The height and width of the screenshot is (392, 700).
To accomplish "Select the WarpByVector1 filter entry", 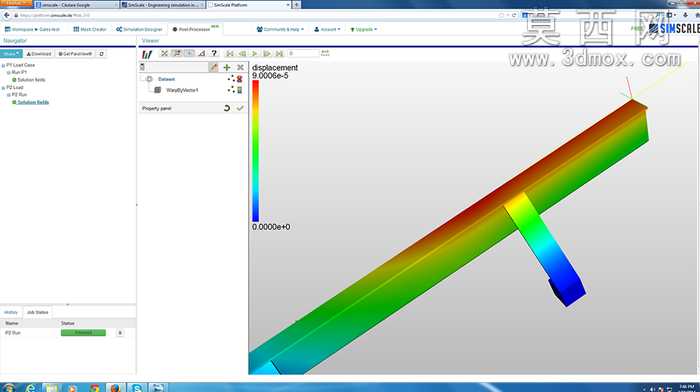I will tap(182, 90).
